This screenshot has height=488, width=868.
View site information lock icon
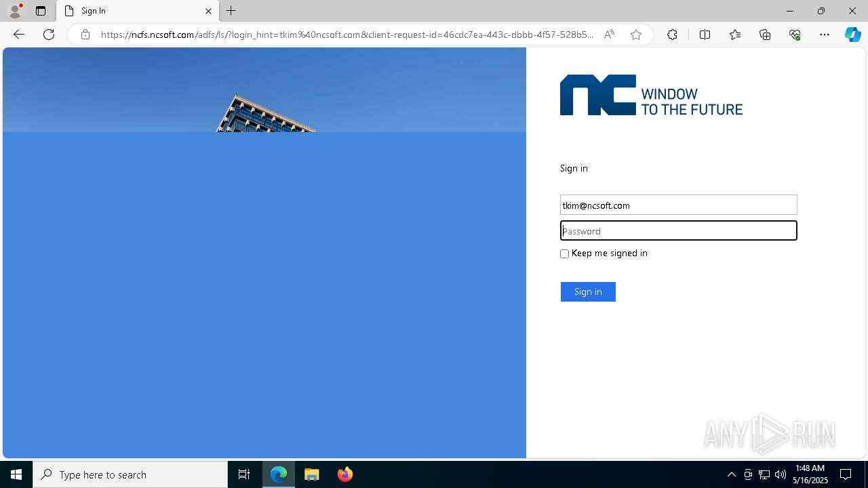click(x=85, y=35)
